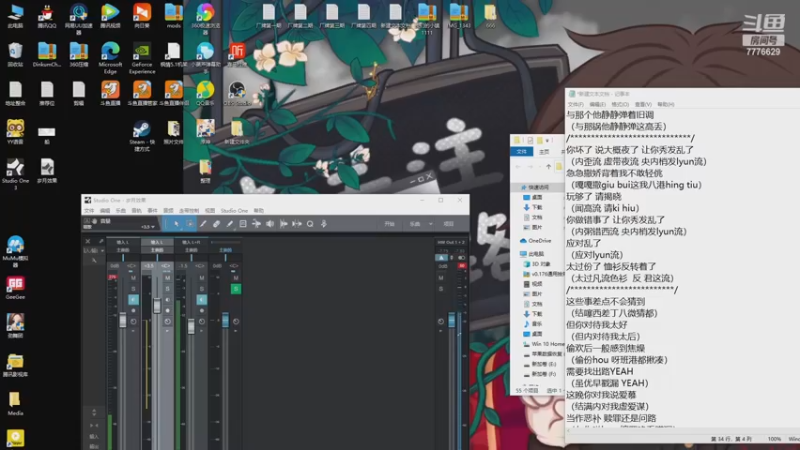Open 查看(V) menu in Notepad
The height and width of the screenshot is (450, 800).
643,105
